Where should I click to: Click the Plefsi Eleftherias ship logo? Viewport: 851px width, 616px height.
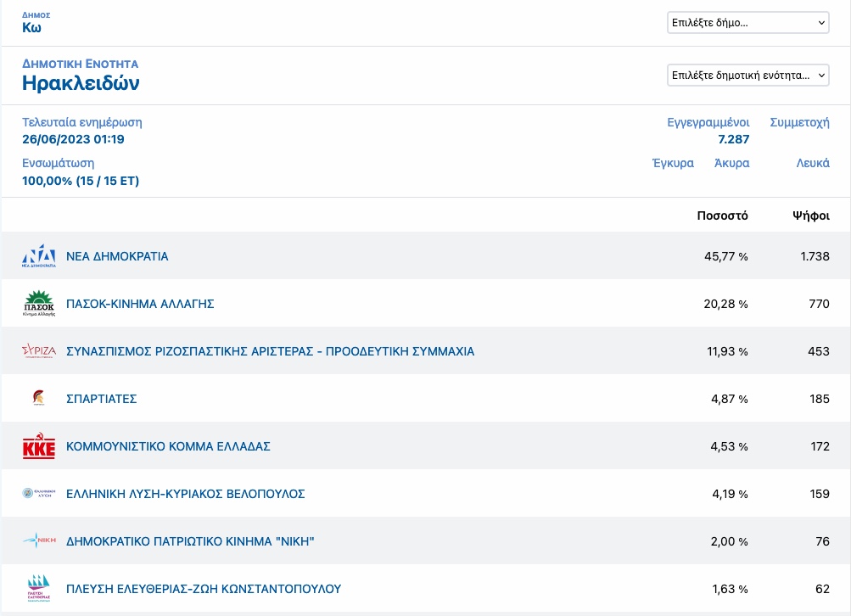(x=38, y=588)
